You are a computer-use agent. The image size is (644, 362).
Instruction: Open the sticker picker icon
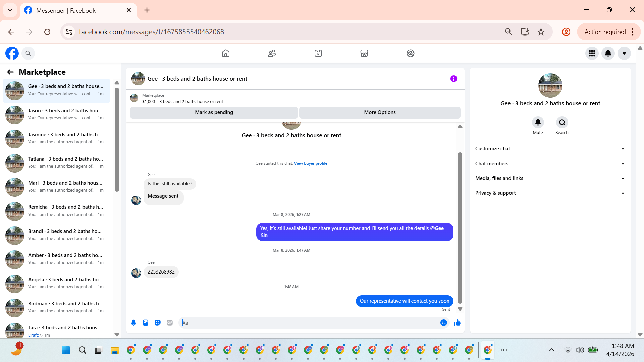[x=158, y=323]
